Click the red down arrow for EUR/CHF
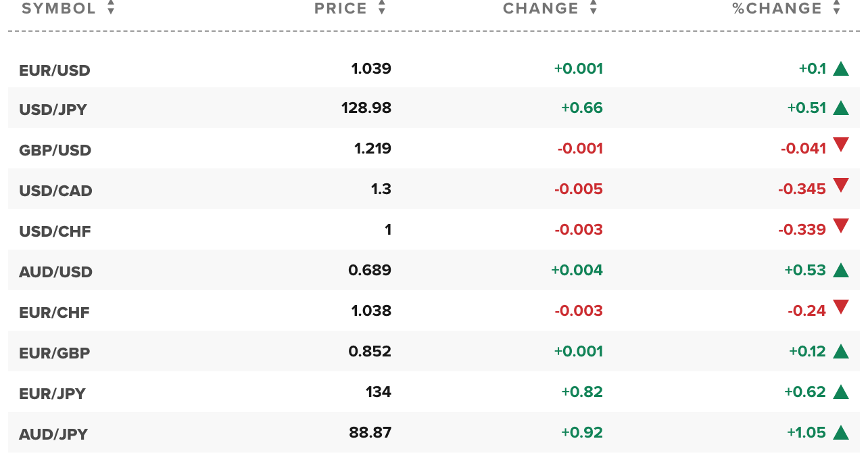 (x=841, y=307)
